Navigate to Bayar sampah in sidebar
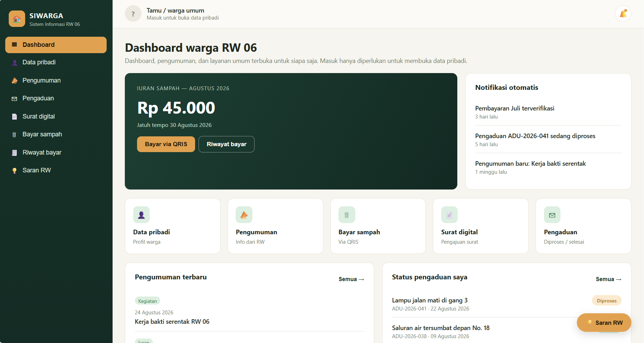This screenshot has height=343, width=644. 56,134
